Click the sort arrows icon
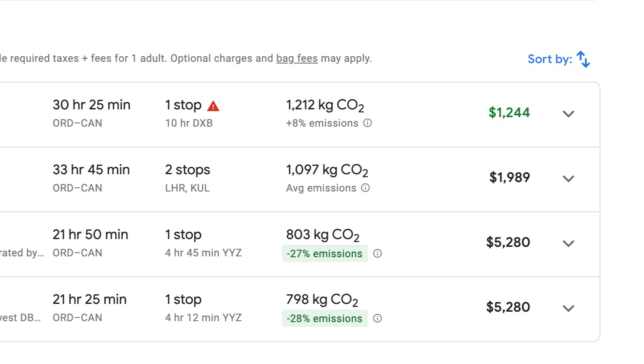Image resolution: width=644 pixels, height=364 pixels. [583, 59]
